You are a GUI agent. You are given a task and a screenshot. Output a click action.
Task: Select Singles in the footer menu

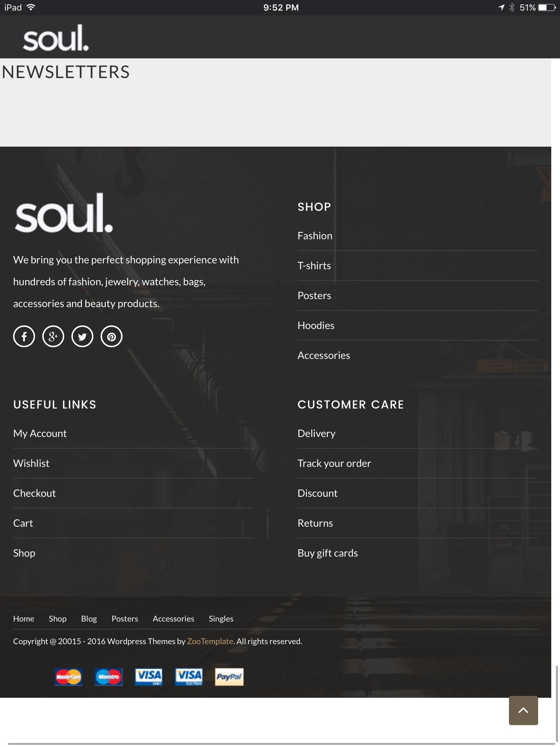click(x=221, y=619)
